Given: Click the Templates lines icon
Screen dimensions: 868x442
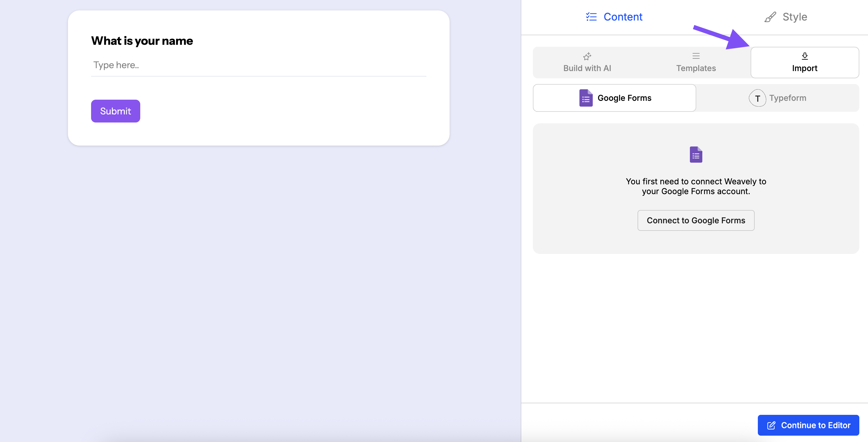Looking at the screenshot, I should tap(696, 55).
